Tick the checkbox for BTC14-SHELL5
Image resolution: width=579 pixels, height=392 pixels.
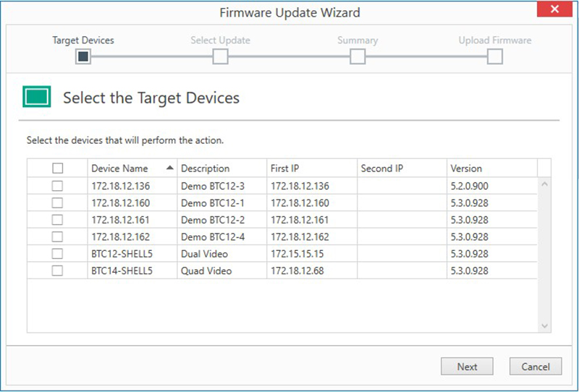[x=57, y=270]
